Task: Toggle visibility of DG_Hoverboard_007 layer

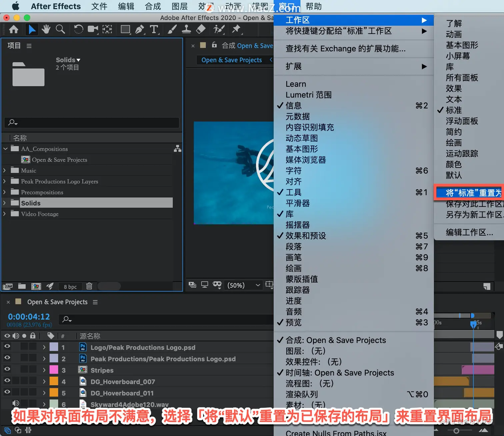Action: [x=7, y=381]
